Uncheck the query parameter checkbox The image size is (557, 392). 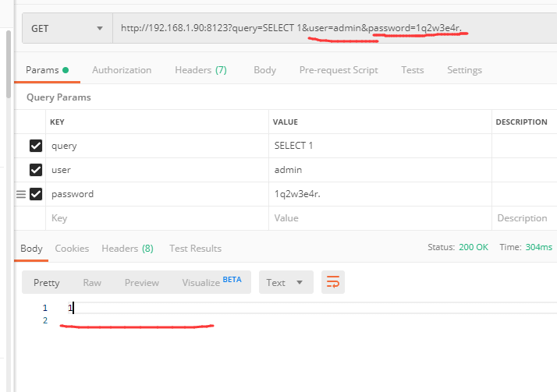click(x=36, y=146)
